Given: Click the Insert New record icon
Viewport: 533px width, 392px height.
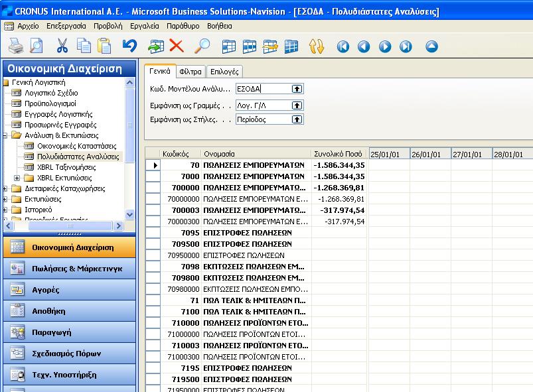Looking at the screenshot, I should tap(156, 46).
